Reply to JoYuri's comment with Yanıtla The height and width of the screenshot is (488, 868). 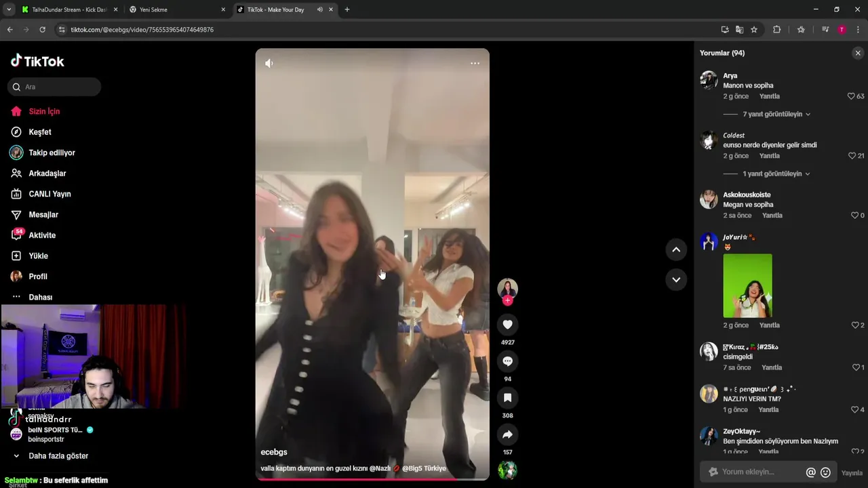[x=769, y=325]
